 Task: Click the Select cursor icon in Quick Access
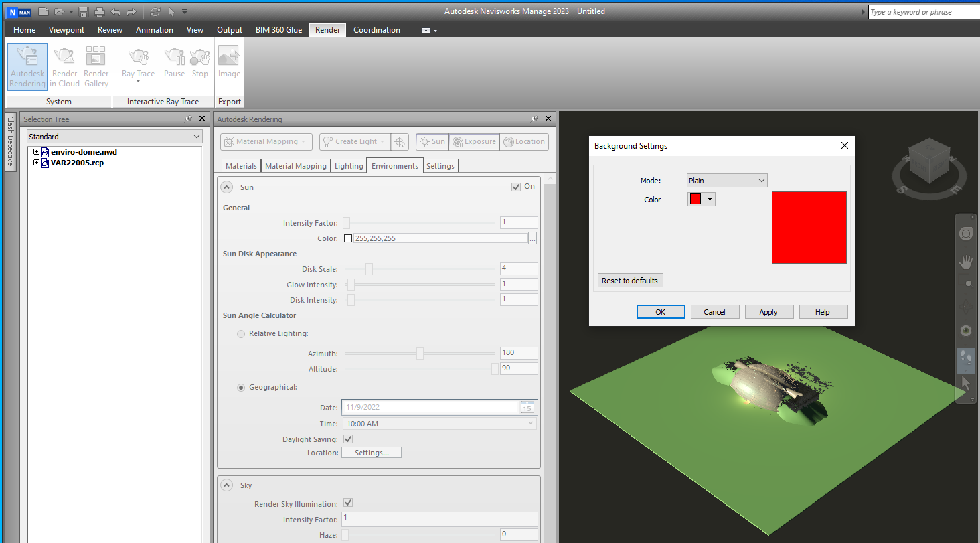click(x=171, y=11)
